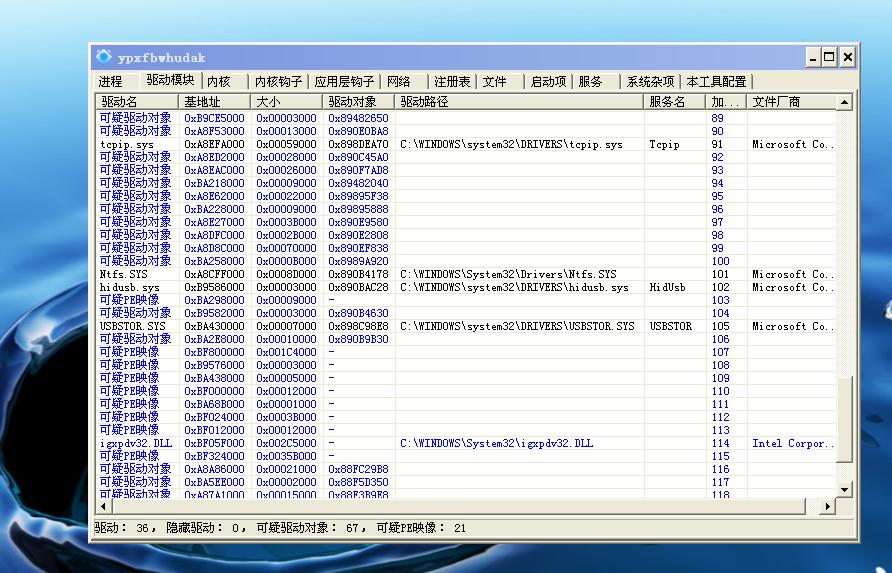
Task: Select row with load order 100
Action: pos(466,261)
